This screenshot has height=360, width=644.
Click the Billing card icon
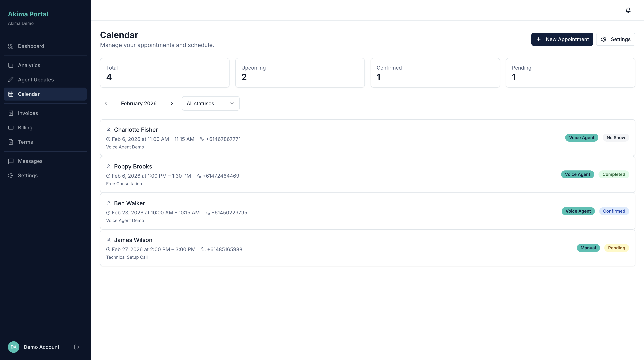click(11, 127)
